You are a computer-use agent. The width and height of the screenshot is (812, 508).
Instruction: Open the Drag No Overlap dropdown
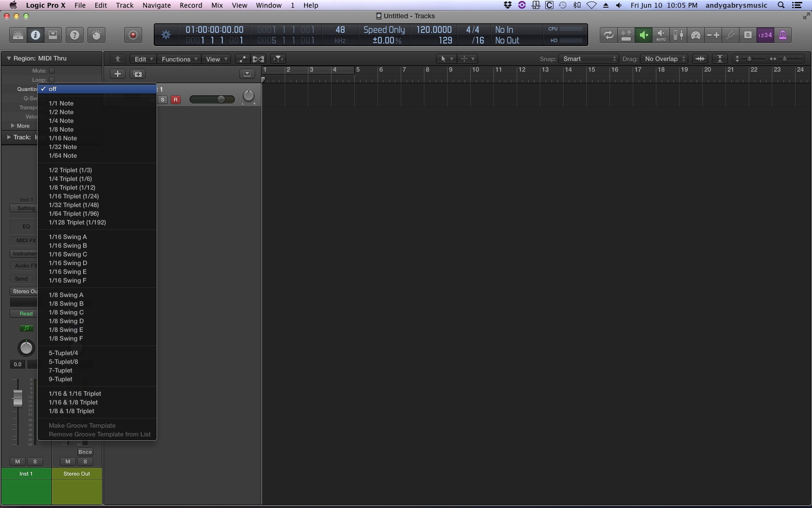664,59
